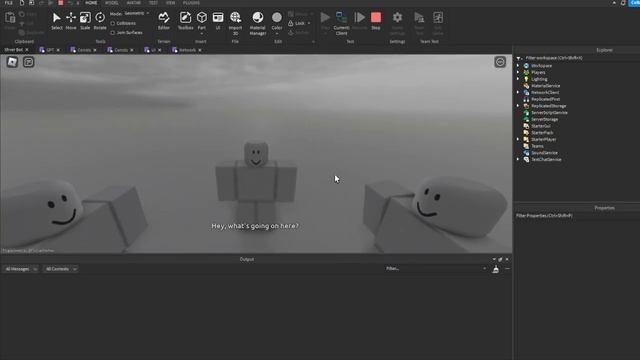This screenshot has height=360, width=640.
Task: Open the Roblox menu in viewport
Action: pyautogui.click(x=12, y=62)
